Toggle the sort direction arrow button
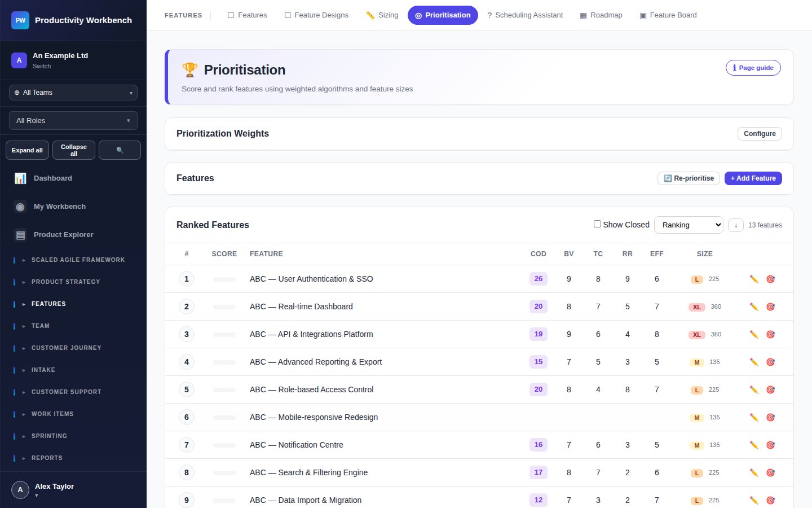812x508 pixels. click(x=736, y=225)
